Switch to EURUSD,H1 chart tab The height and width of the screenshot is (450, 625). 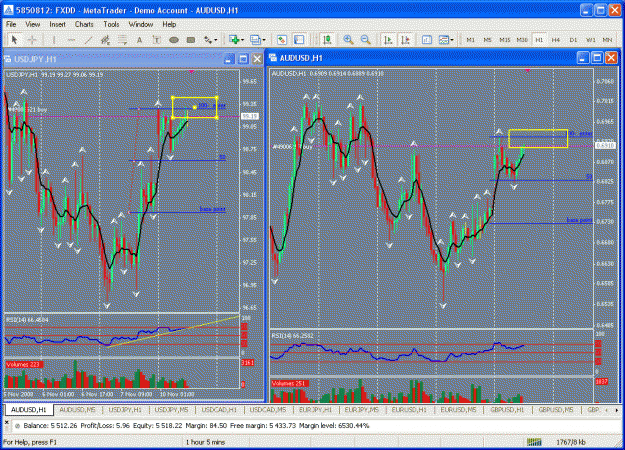click(x=409, y=410)
